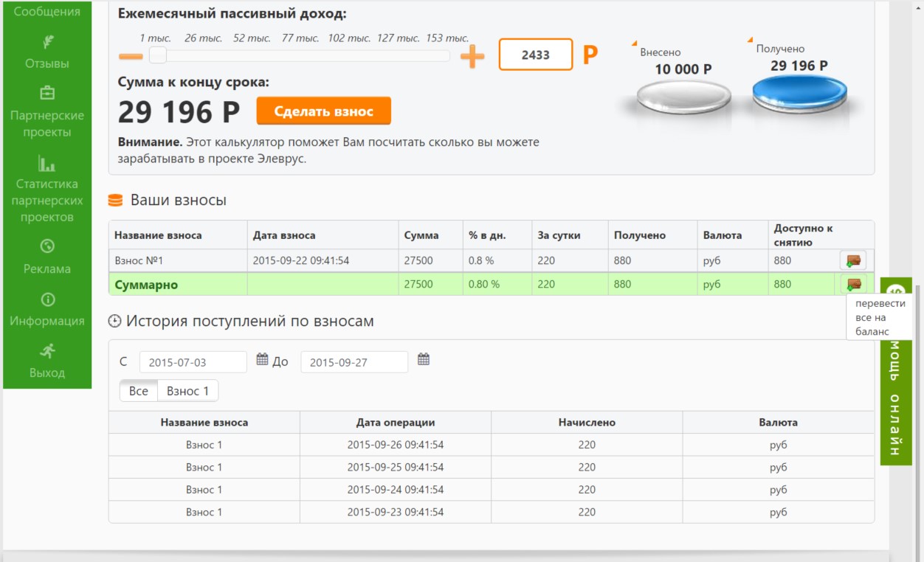Click the wallet icon in Суммарно row
This screenshot has width=924, height=562.
(853, 284)
